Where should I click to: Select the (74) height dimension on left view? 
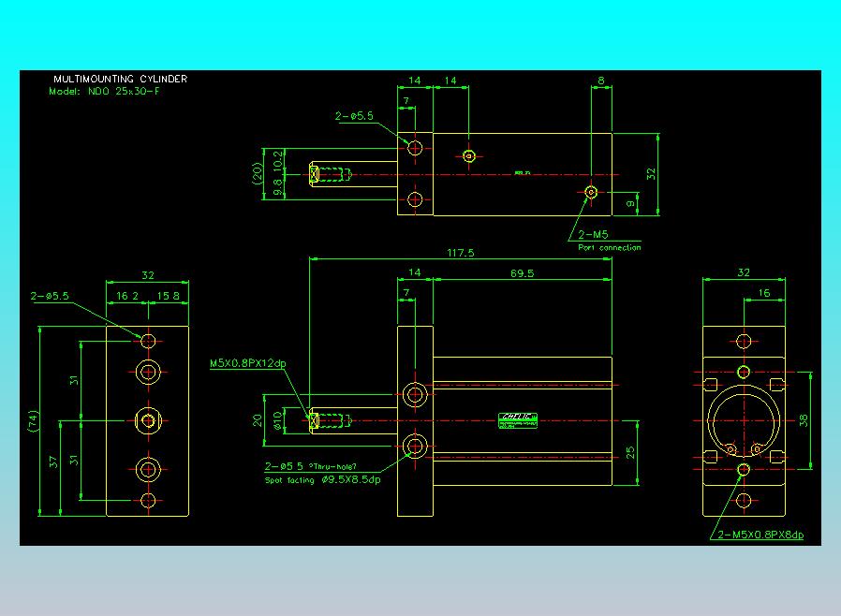33,419
